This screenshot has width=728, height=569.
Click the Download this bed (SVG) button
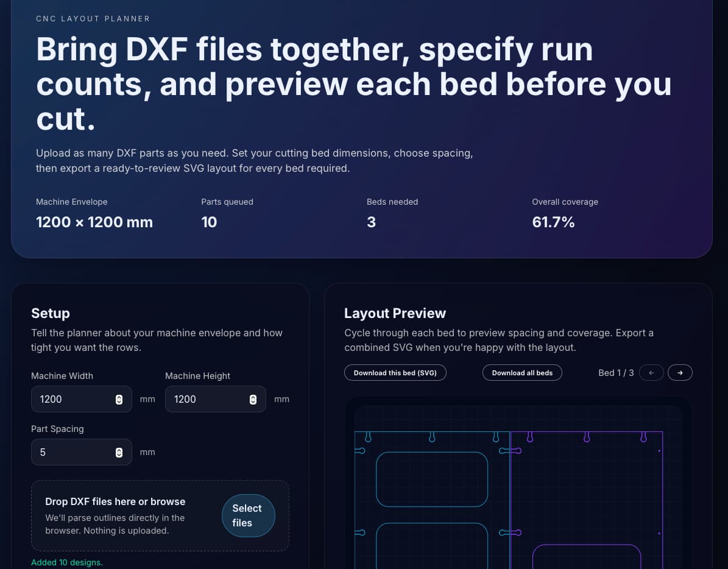(395, 373)
